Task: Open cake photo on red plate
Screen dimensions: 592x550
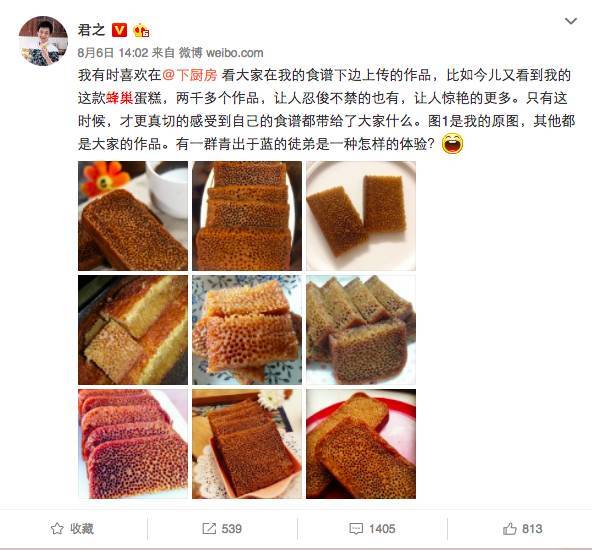Action: point(361,444)
